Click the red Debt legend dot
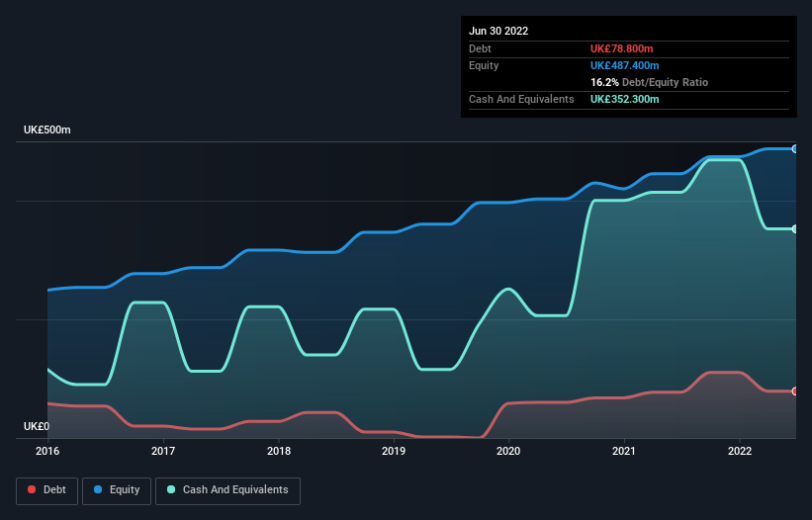Viewport: 812px width, 520px height. [32, 489]
